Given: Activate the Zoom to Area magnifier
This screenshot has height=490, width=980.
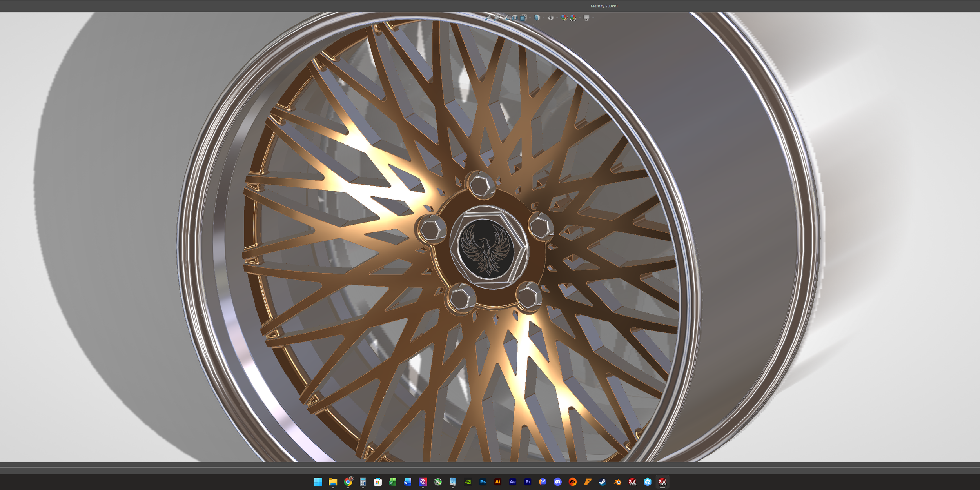Looking at the screenshot, I should click(x=497, y=18).
